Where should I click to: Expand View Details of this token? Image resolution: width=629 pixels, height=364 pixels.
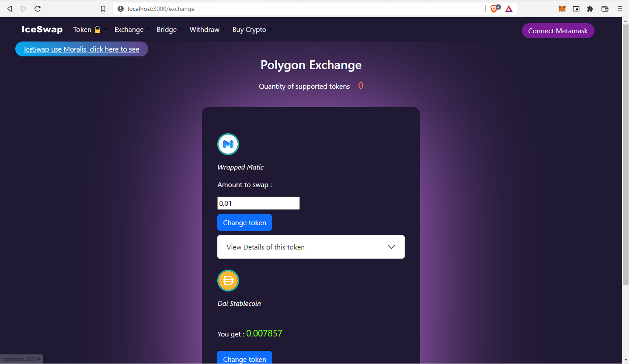click(x=311, y=247)
